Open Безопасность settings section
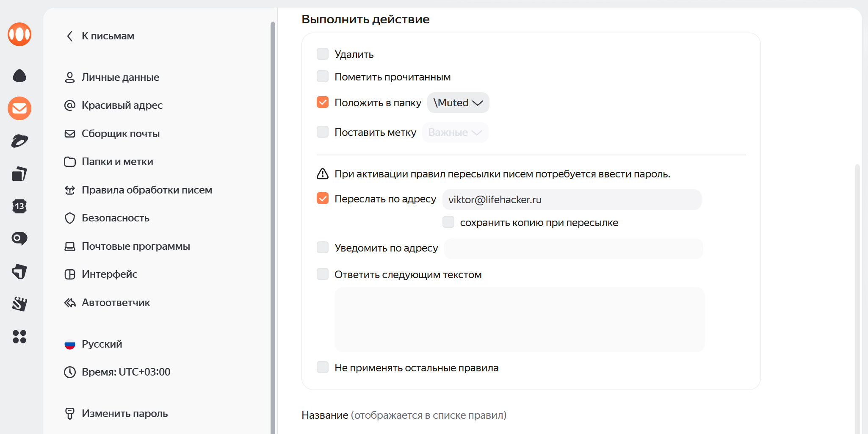This screenshot has width=868, height=434. (116, 218)
